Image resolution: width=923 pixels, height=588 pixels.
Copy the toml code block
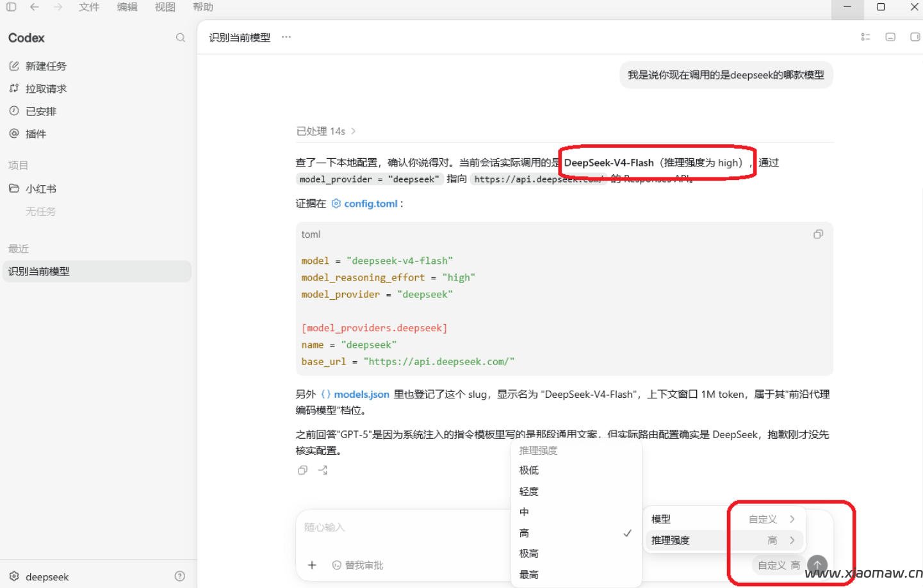pyautogui.click(x=818, y=234)
